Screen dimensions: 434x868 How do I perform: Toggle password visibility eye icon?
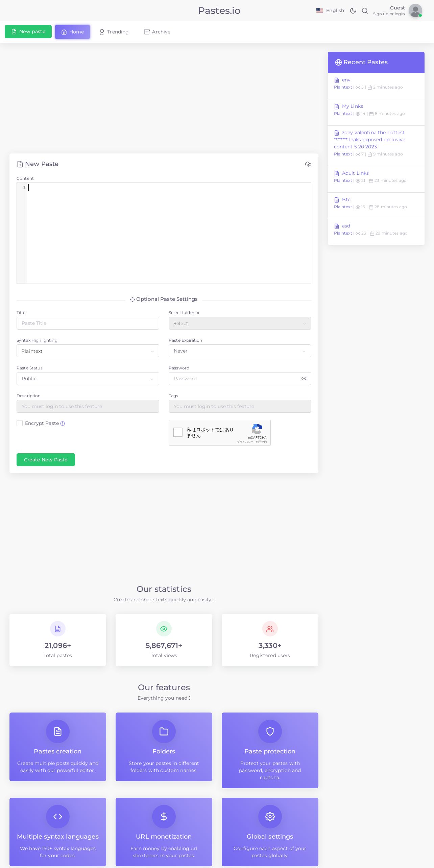tap(304, 379)
